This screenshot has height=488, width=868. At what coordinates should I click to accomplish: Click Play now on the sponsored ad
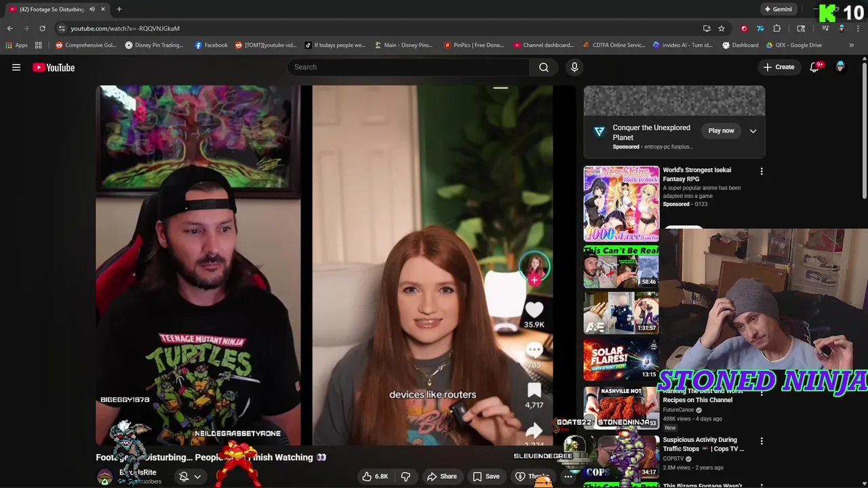(721, 131)
